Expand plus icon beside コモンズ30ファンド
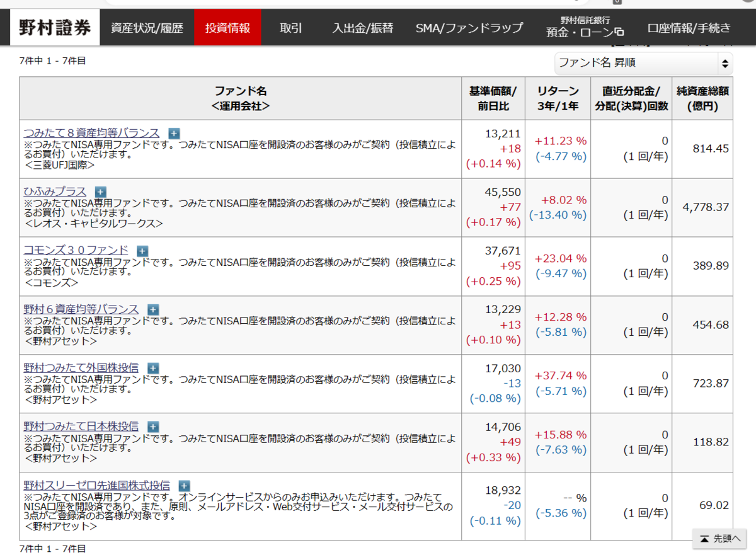The height and width of the screenshot is (555, 756). [142, 251]
